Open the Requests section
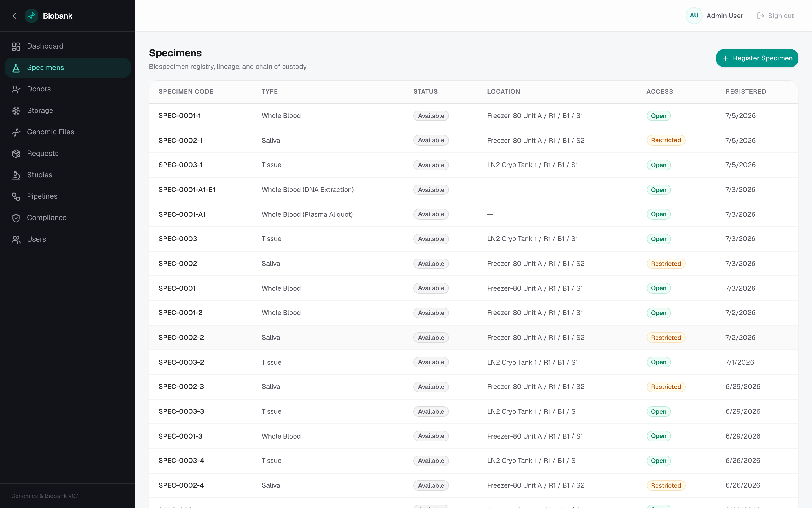The height and width of the screenshot is (508, 812). (x=67, y=154)
